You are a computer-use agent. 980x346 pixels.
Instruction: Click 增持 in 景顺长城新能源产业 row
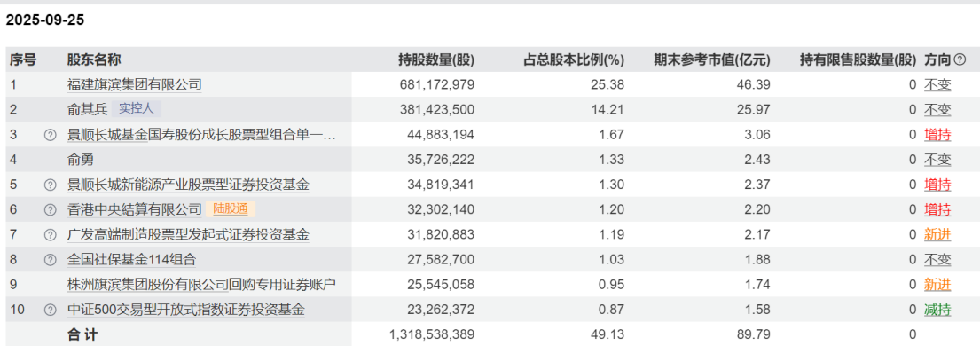(x=937, y=185)
